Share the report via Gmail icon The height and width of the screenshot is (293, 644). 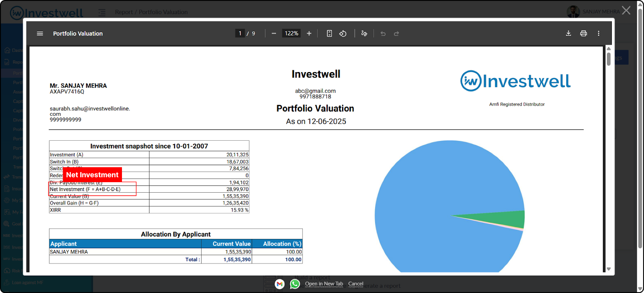280,284
